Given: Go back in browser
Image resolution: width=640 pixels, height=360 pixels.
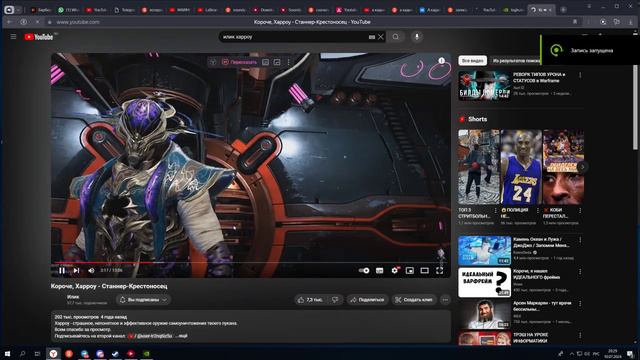Looking at the screenshot, I should [x=9, y=22].
